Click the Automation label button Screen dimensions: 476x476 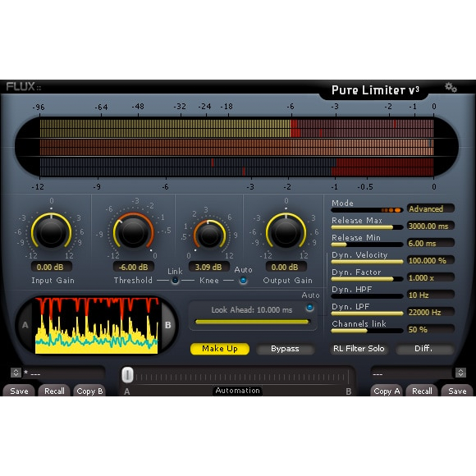(x=238, y=391)
